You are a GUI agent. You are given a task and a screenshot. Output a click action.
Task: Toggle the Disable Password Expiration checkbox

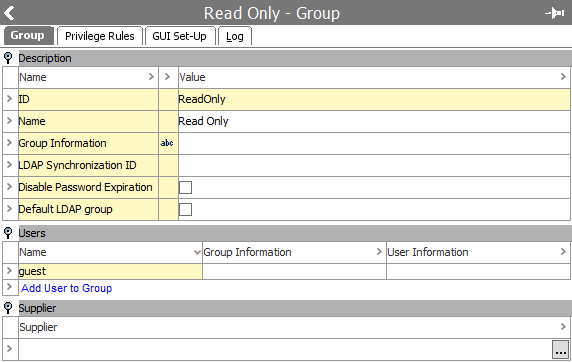click(185, 188)
